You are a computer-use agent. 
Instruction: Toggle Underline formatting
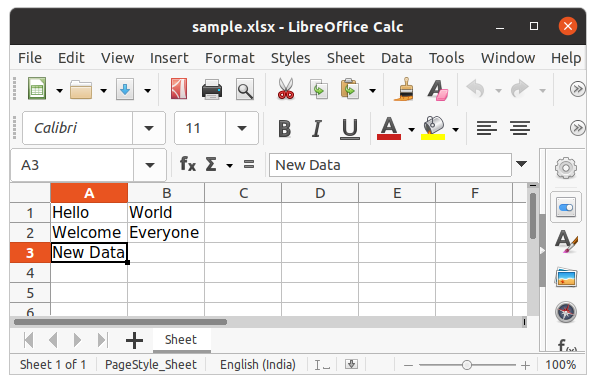coord(349,128)
